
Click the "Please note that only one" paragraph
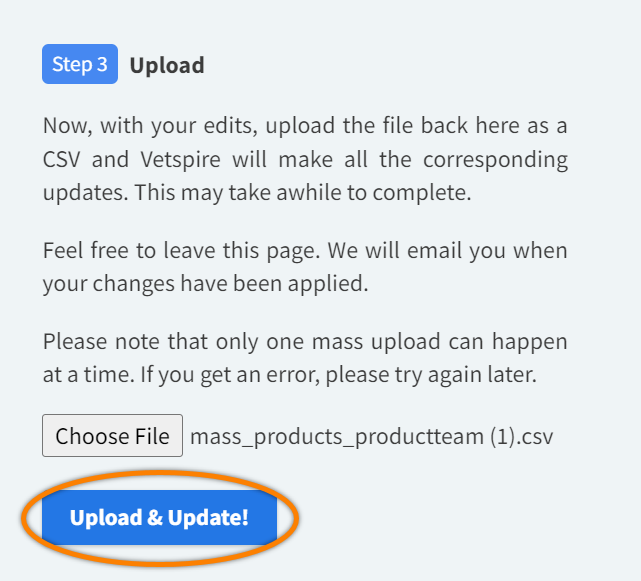click(x=305, y=359)
